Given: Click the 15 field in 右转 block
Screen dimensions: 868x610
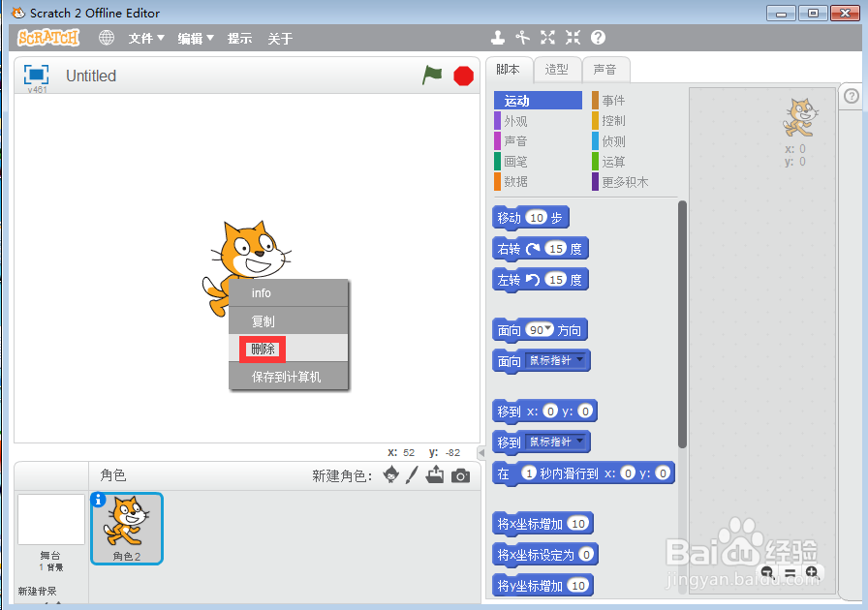Looking at the screenshot, I should pos(555,249).
